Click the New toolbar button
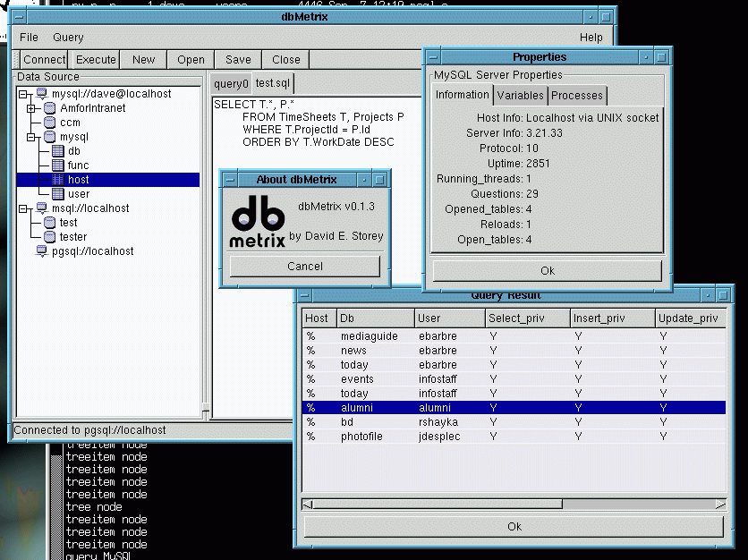 coord(143,60)
